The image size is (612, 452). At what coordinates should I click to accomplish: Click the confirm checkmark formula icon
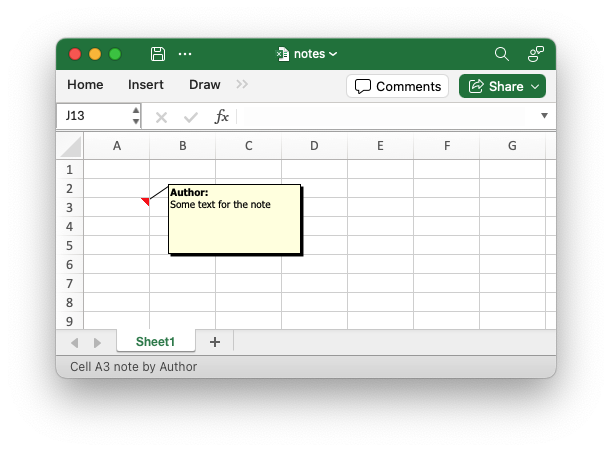click(x=190, y=117)
